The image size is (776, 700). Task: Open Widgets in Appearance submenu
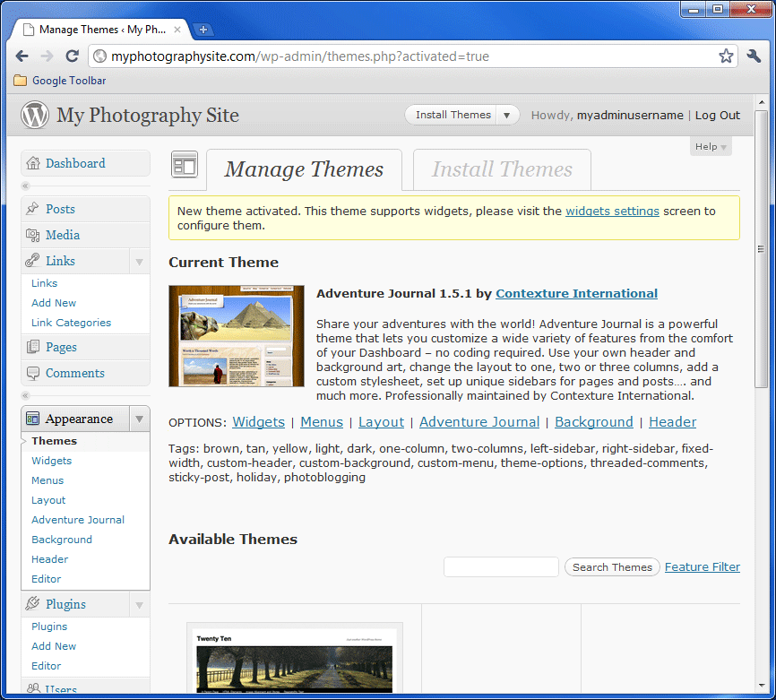(51, 461)
